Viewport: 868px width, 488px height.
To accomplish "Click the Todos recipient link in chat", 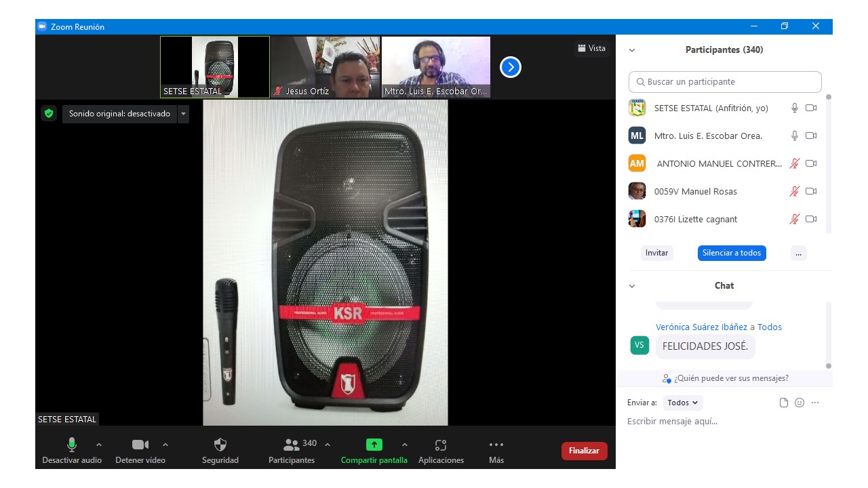I will pyautogui.click(x=770, y=327).
